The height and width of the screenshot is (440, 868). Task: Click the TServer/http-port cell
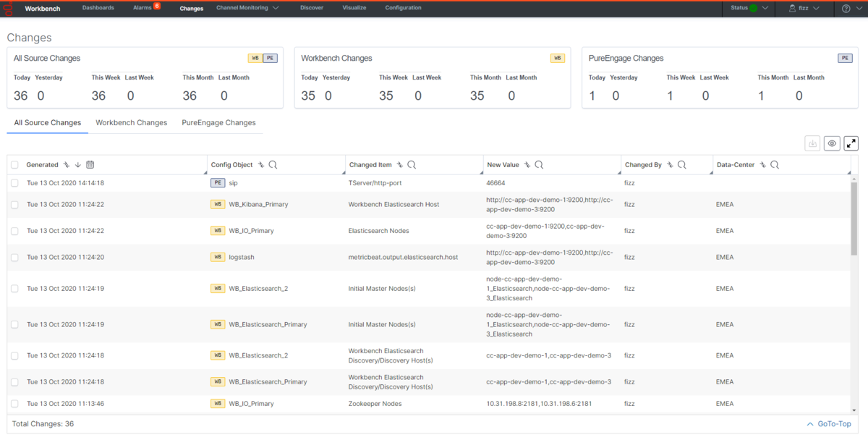(x=375, y=183)
